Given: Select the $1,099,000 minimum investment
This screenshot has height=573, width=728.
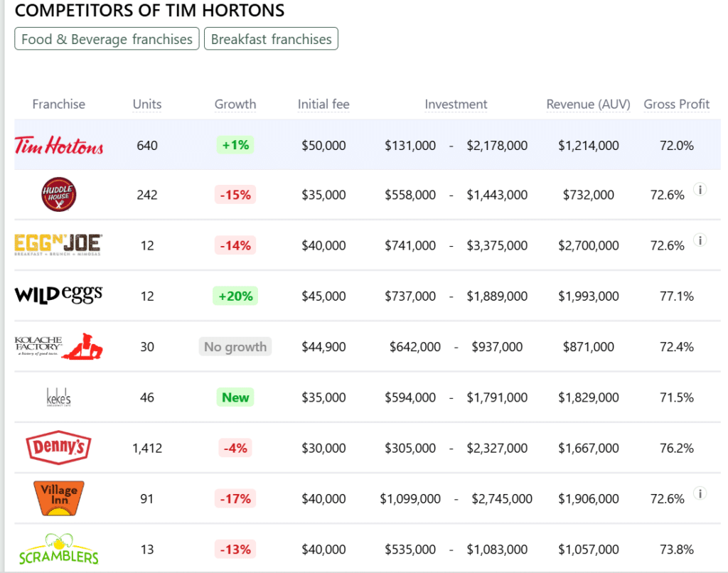Looking at the screenshot, I should pos(410,498).
